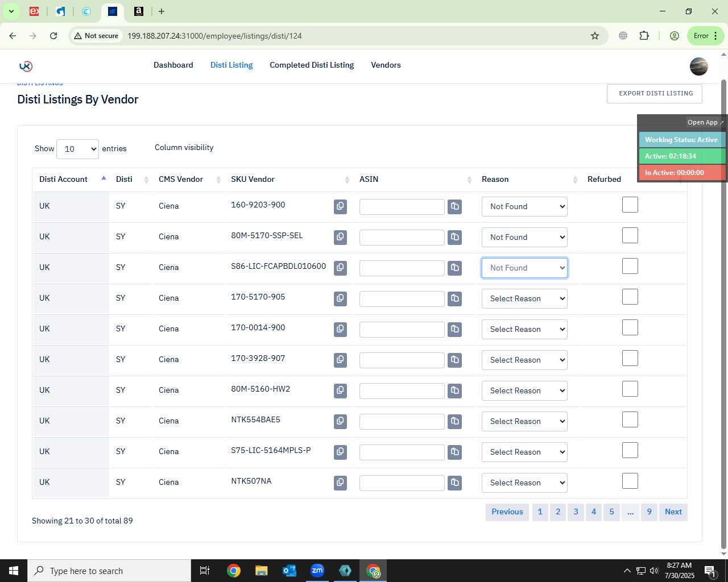
Task: Open Completed Disti Listing page
Action: (312, 65)
